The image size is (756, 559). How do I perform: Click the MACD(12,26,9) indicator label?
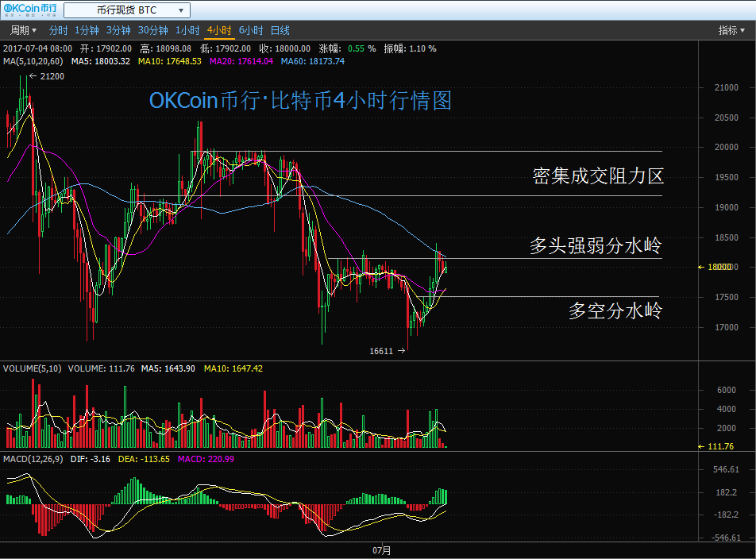click(x=33, y=459)
